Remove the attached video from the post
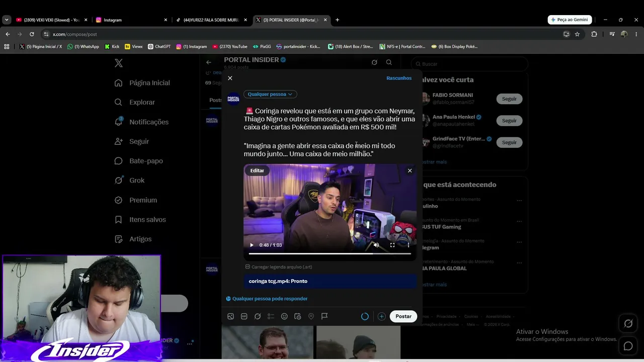 click(410, 171)
